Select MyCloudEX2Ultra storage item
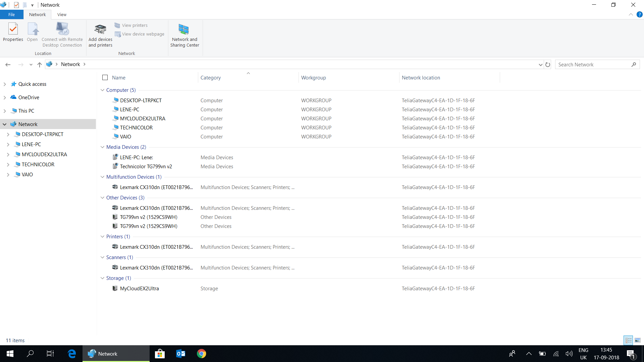This screenshot has height=362, width=644. 139,289
